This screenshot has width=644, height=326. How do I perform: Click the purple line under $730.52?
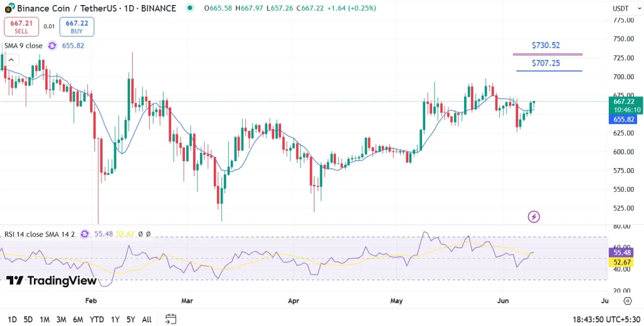click(x=548, y=54)
